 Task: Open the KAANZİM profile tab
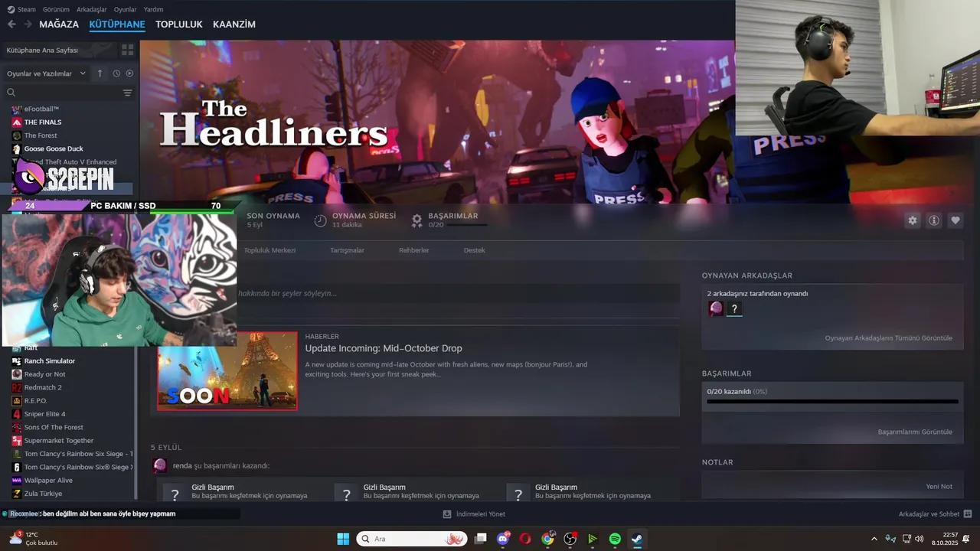pos(234,24)
